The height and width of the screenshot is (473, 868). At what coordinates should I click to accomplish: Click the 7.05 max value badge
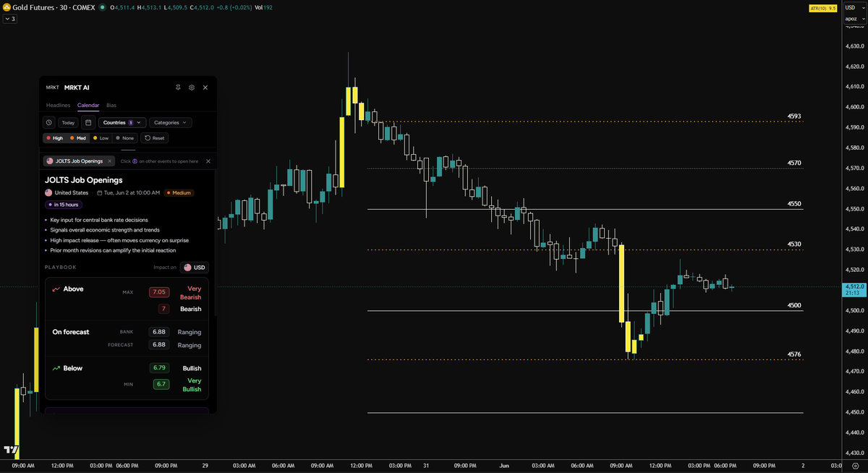(159, 292)
